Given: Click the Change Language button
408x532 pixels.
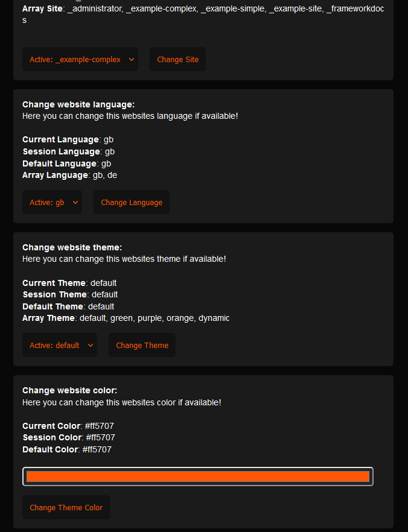Looking at the screenshot, I should [x=132, y=202].
